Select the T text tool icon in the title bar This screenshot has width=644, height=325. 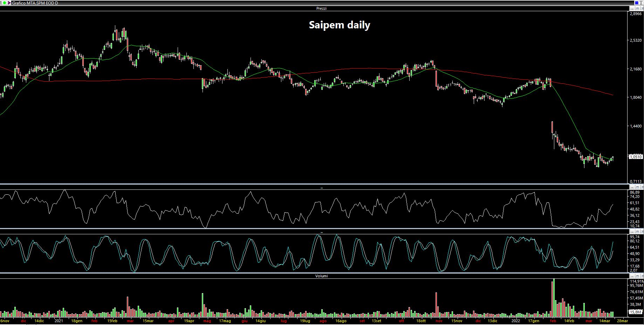point(641,3)
